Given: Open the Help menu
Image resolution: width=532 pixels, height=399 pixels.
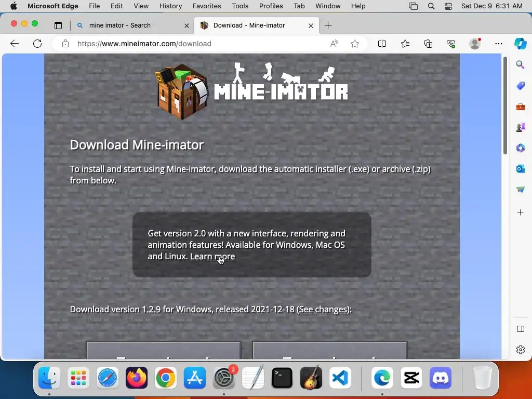Looking at the screenshot, I should tap(358, 6).
